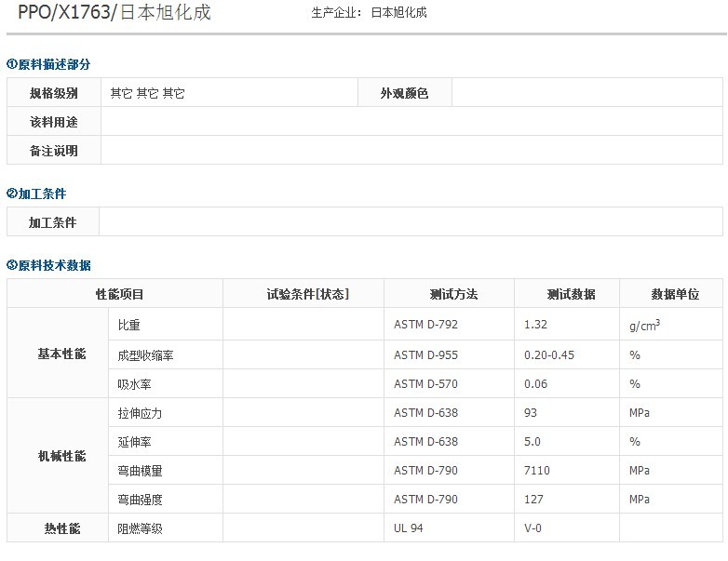
Task: Click the value 其它 其它 其它
Action: pos(148,93)
